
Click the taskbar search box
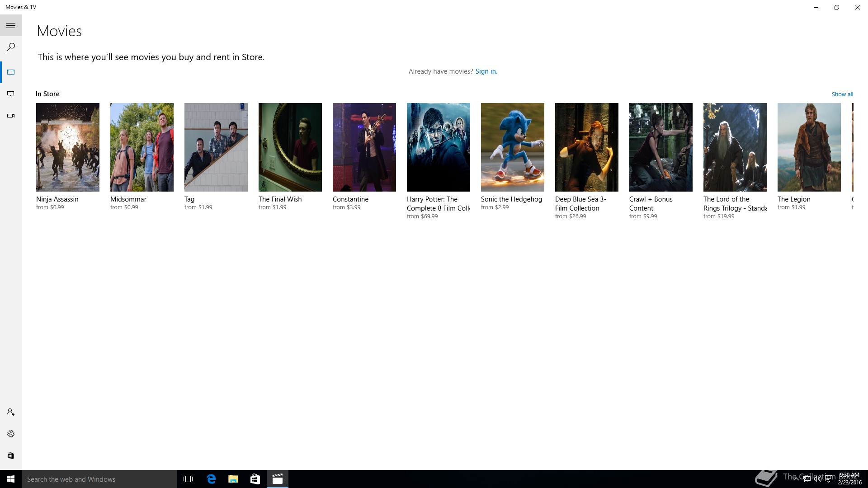pyautogui.click(x=99, y=479)
